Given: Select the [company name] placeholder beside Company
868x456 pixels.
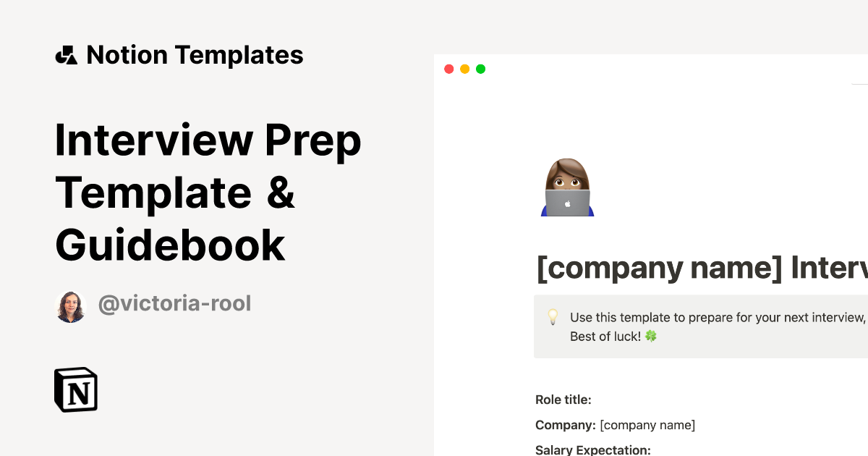Looking at the screenshot, I should pos(648,425).
